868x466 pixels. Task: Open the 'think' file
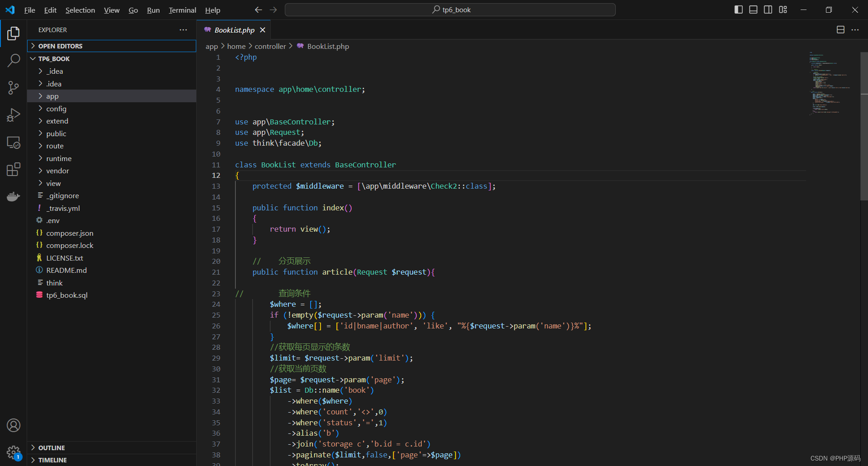[112, 283]
